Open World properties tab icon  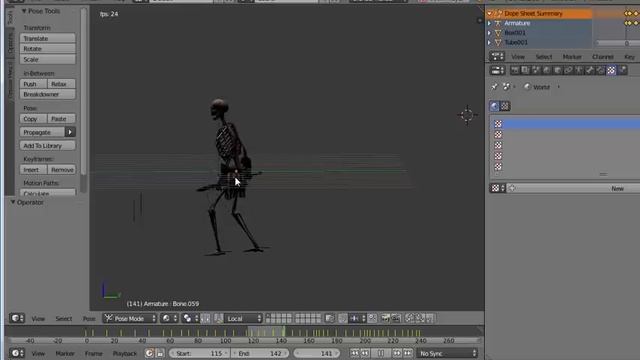point(547,70)
